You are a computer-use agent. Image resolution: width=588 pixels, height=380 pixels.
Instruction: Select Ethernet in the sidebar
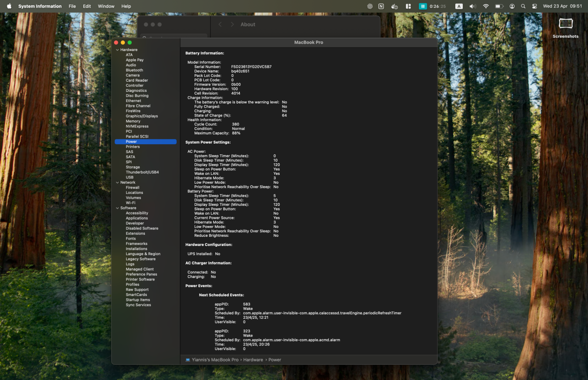(x=133, y=101)
